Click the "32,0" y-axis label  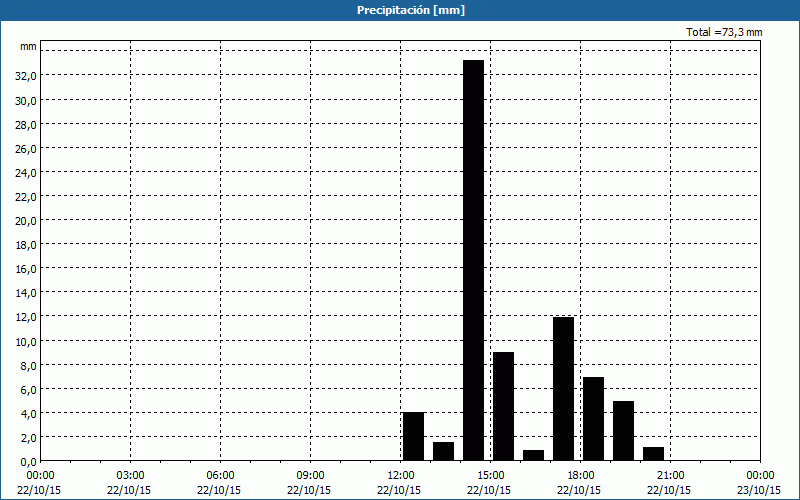pos(26,76)
